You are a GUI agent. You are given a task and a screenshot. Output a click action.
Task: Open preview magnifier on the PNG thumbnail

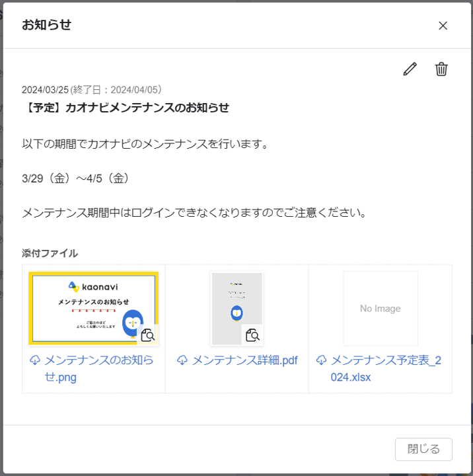(x=149, y=335)
